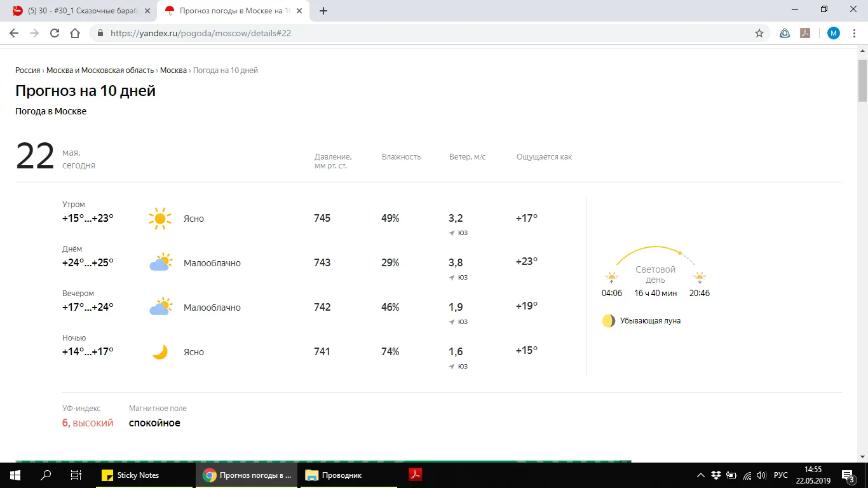Screen dimensions: 868x488
Task: Close the weather forecast tab
Action: tap(299, 11)
